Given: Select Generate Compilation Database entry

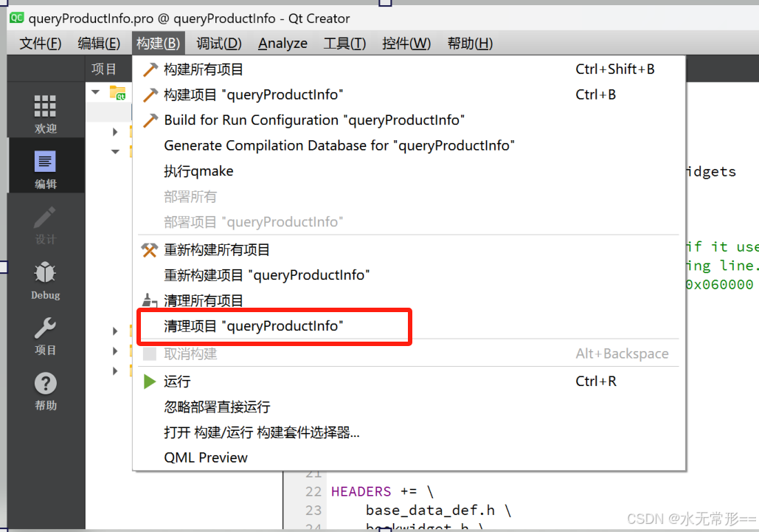Looking at the screenshot, I should [409, 145].
